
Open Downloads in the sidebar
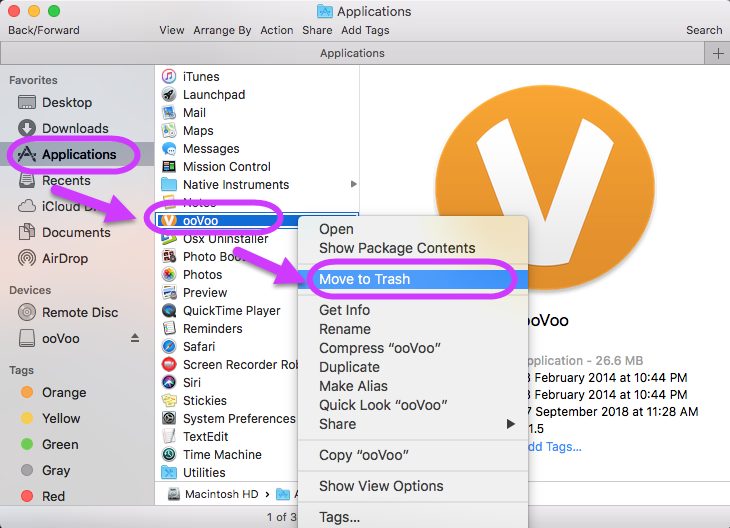click(75, 128)
